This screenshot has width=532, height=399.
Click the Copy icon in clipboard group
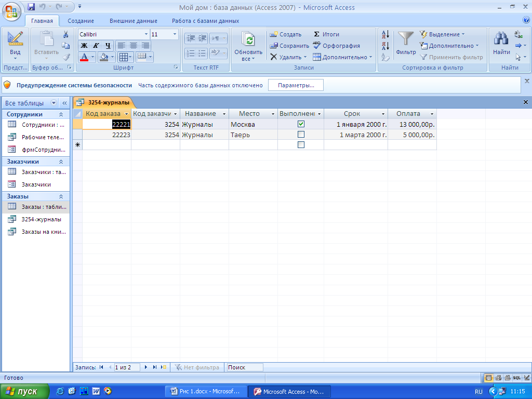point(66,46)
